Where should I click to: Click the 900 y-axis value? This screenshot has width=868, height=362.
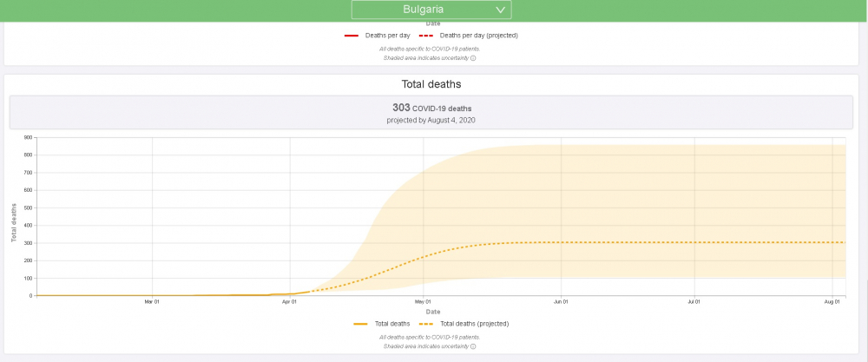pyautogui.click(x=28, y=137)
